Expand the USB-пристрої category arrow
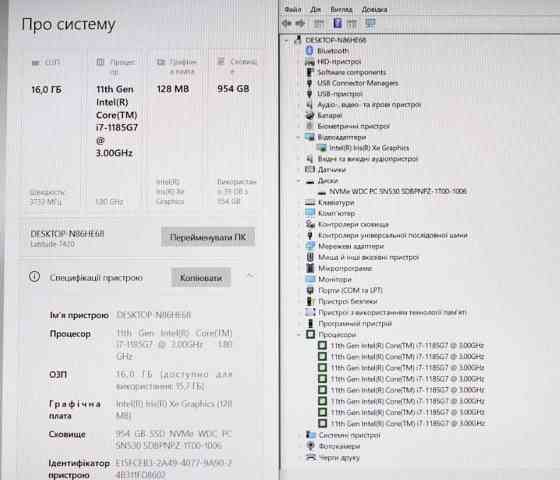This screenshot has width=560, height=480. tap(299, 94)
